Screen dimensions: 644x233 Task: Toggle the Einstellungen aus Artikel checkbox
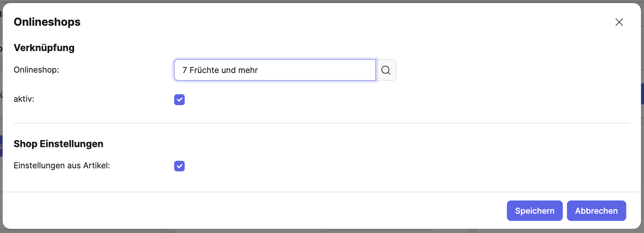(179, 166)
